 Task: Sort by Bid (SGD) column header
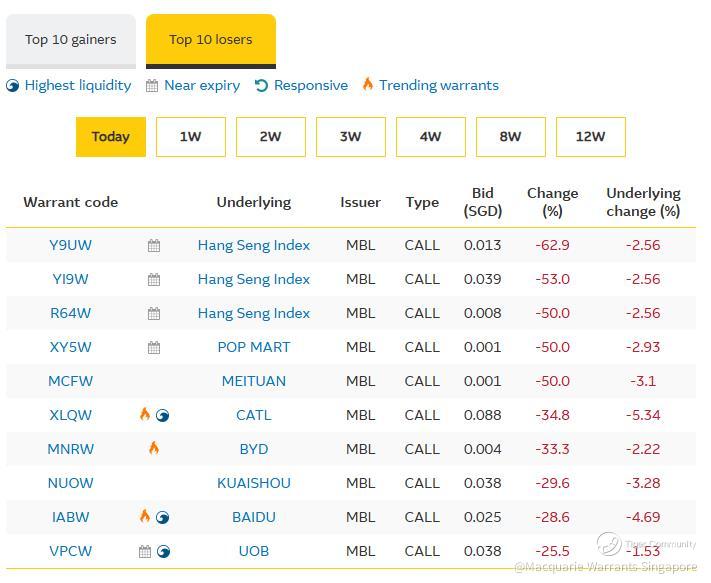pos(483,202)
